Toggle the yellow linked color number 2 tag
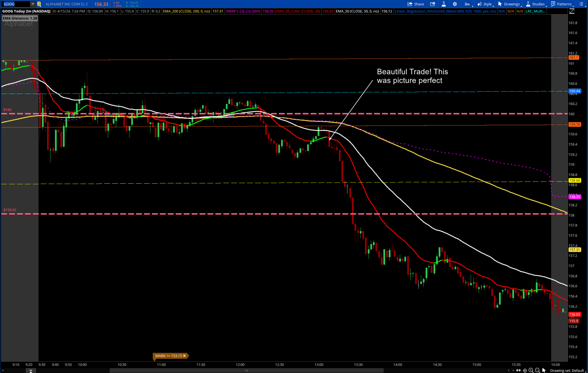The image size is (588, 373). pos(39,4)
